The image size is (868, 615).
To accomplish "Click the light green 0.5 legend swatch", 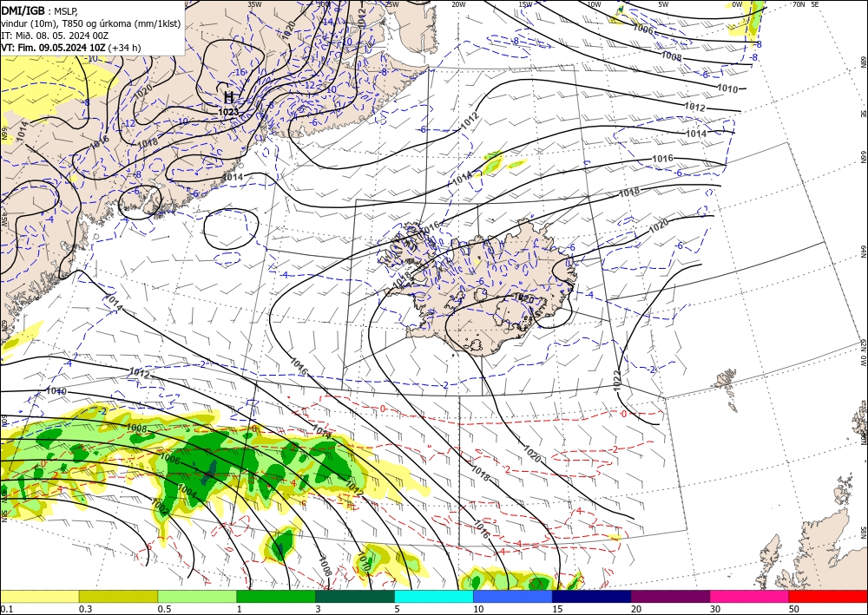I will [197, 596].
